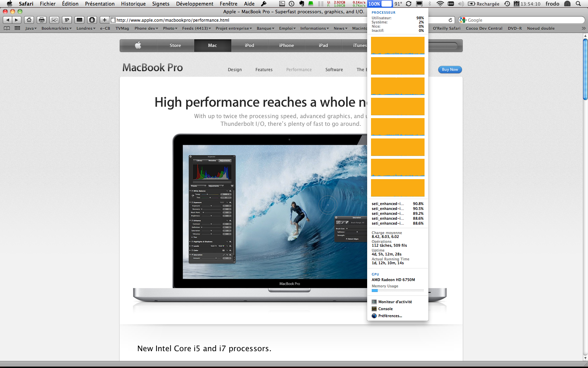The width and height of the screenshot is (588, 368).
Task: Expand the Londres bookmarks folder
Action: [x=86, y=28]
